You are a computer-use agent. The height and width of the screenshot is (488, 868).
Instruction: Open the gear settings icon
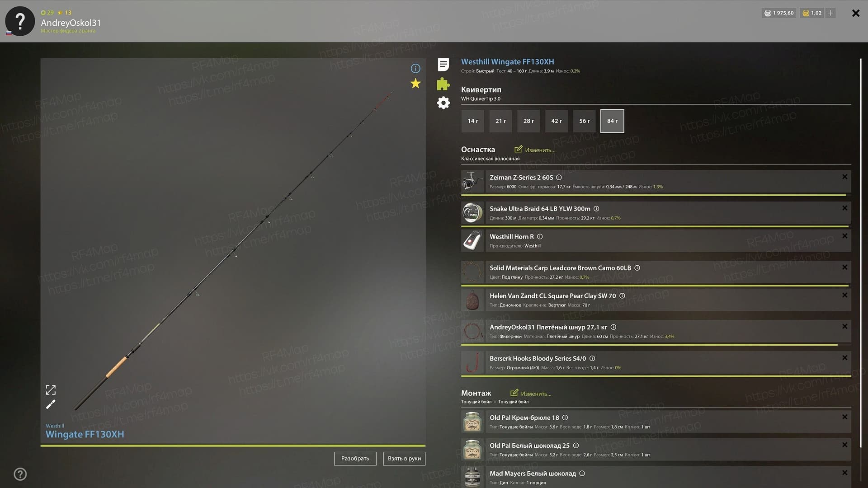(443, 103)
